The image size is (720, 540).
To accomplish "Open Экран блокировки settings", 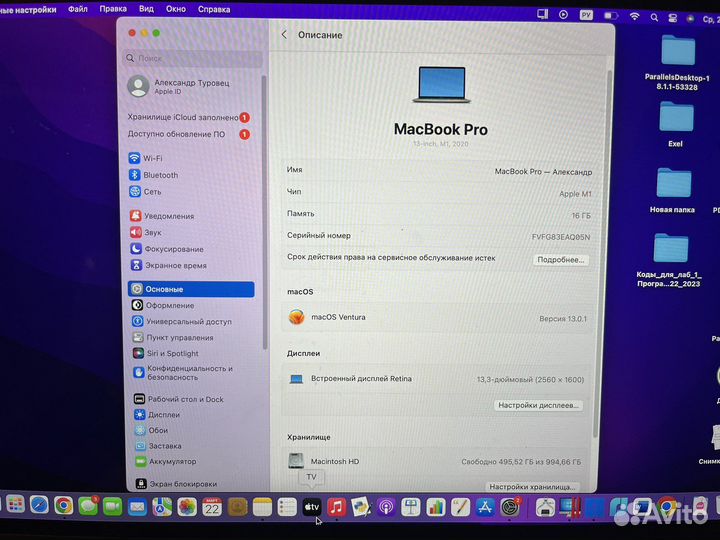I will [176, 484].
